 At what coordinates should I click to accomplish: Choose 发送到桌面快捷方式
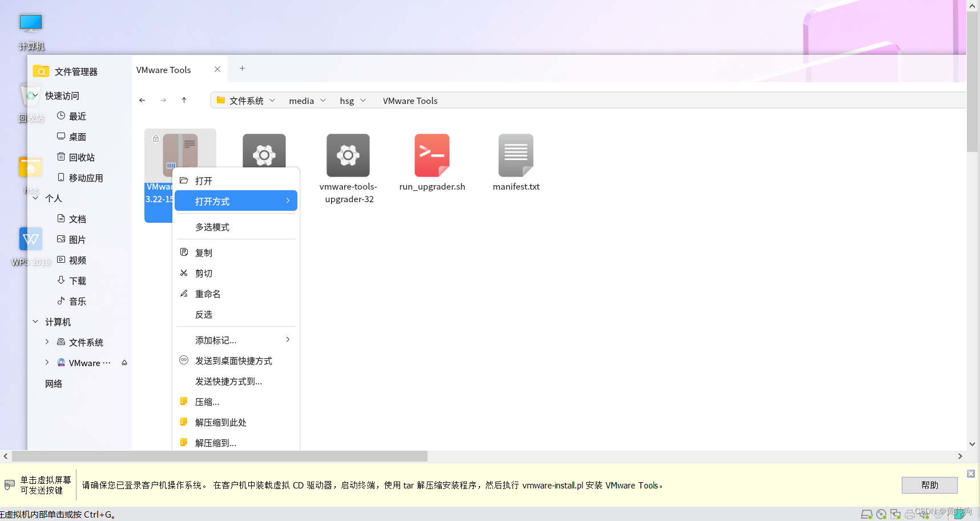point(236,360)
